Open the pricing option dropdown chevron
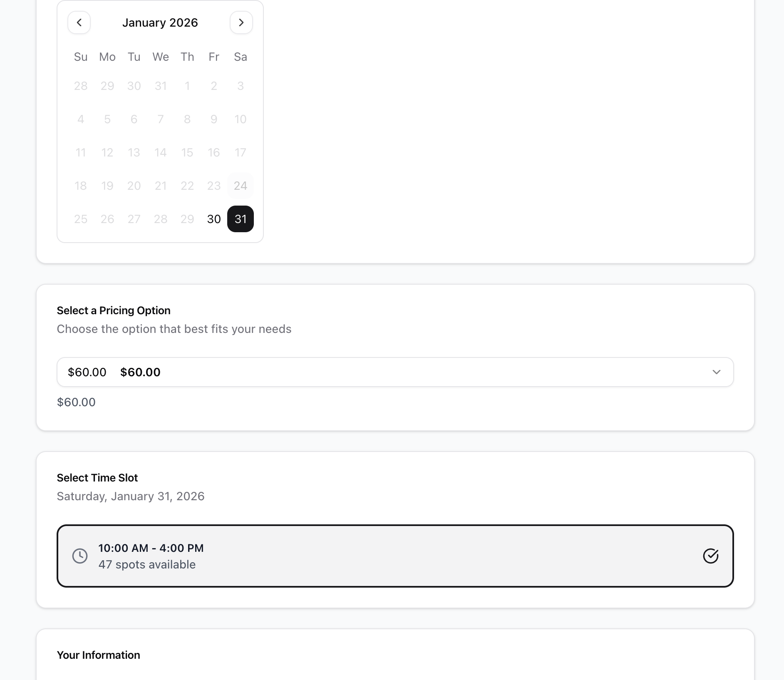 click(717, 372)
